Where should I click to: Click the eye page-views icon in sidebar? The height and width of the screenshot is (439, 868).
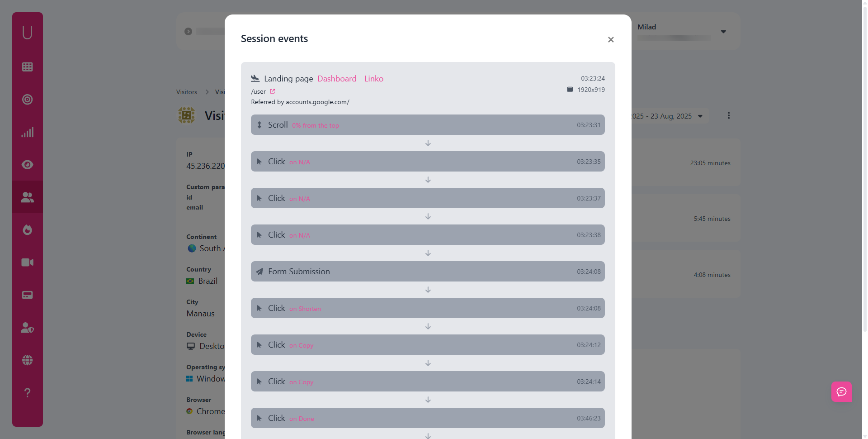point(27,164)
